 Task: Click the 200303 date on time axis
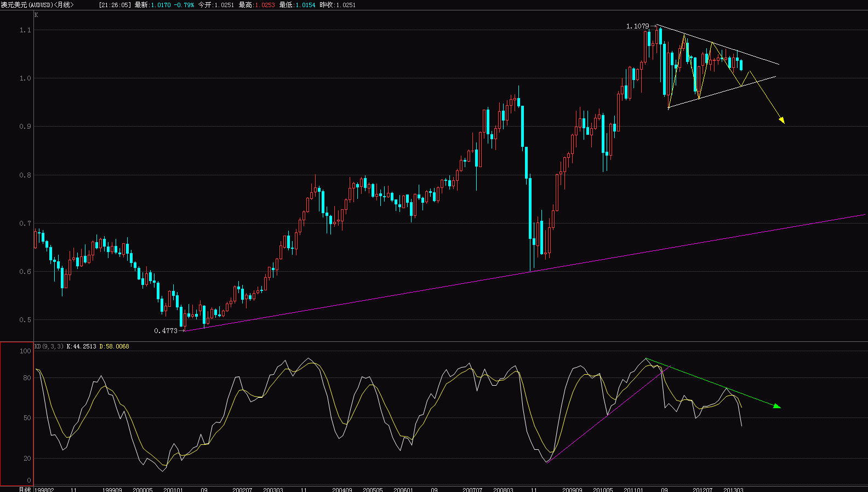(273, 489)
